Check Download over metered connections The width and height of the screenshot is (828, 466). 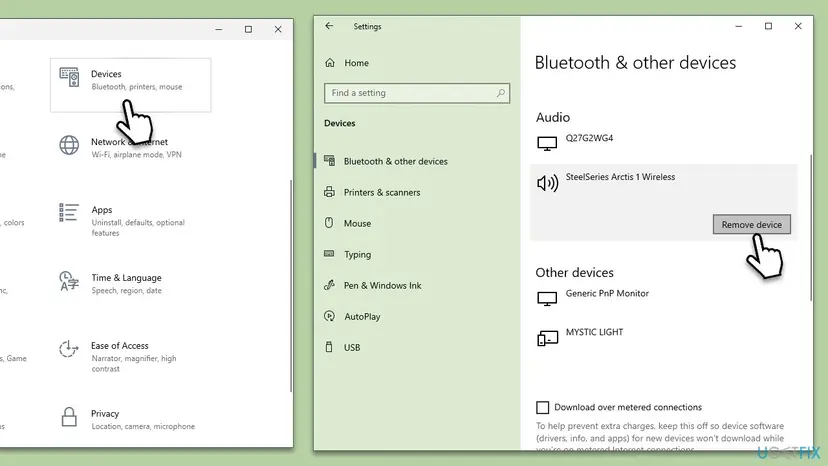tap(542, 407)
